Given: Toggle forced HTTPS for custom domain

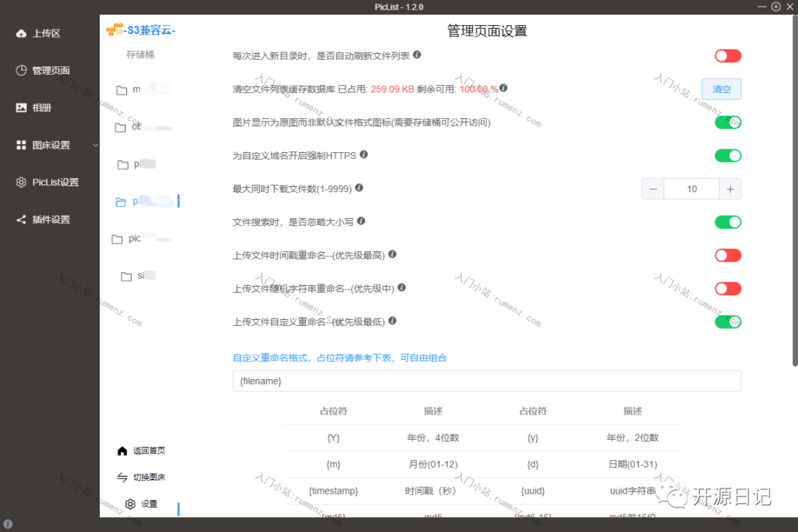Looking at the screenshot, I should (x=728, y=156).
